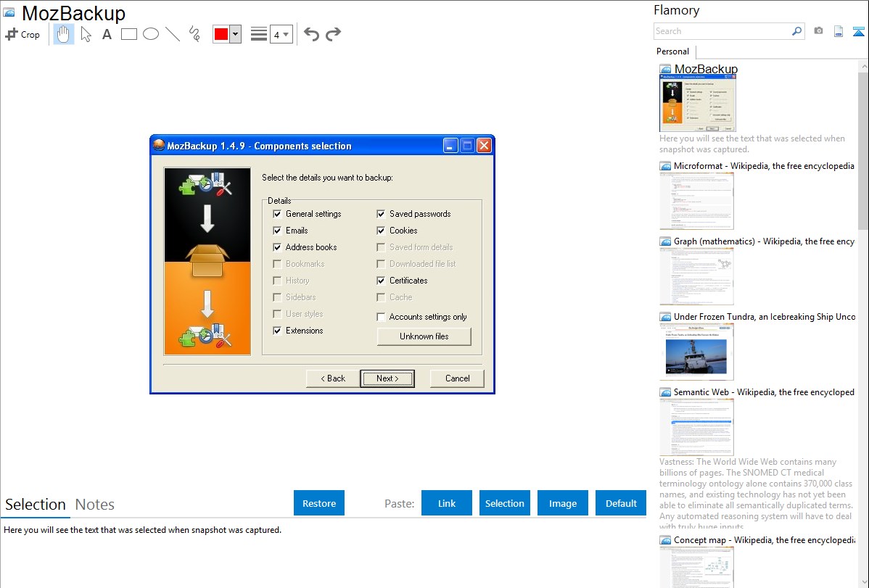
Task: Click the disabled Saved form details checkbox
Action: click(381, 247)
